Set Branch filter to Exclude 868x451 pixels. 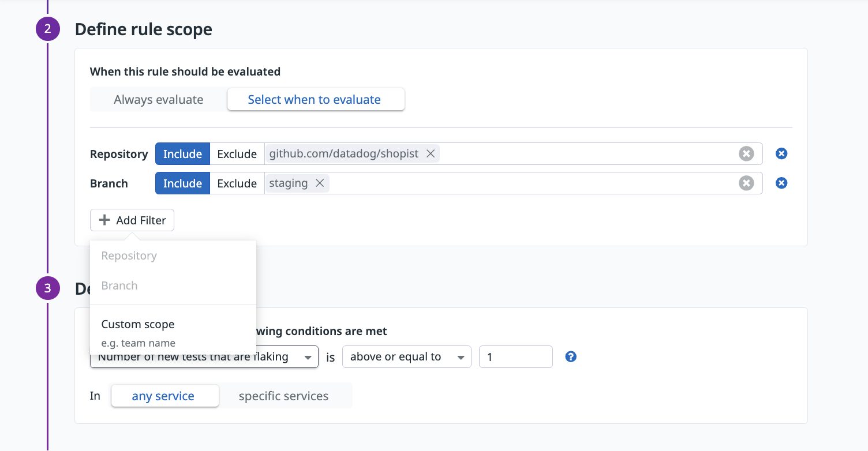coord(237,183)
